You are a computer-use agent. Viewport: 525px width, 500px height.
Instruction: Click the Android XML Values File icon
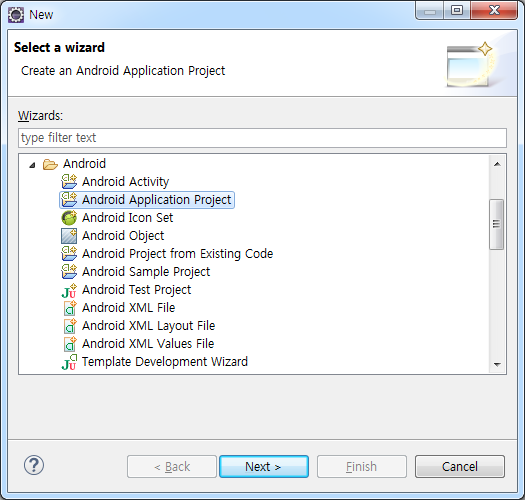[x=70, y=344]
